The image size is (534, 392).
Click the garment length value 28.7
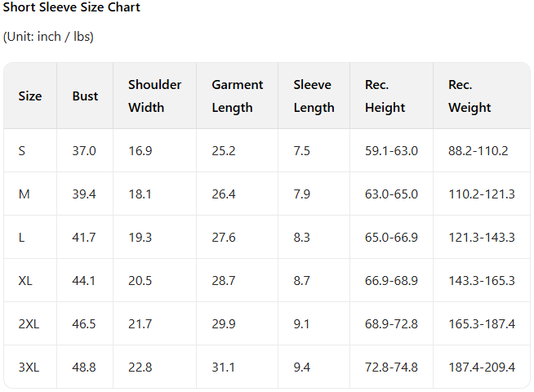224,281
